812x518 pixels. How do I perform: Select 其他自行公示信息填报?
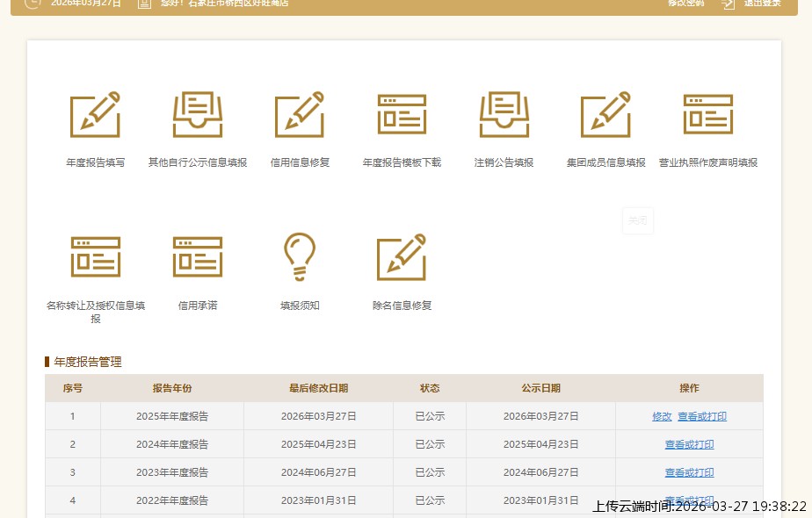[197, 114]
